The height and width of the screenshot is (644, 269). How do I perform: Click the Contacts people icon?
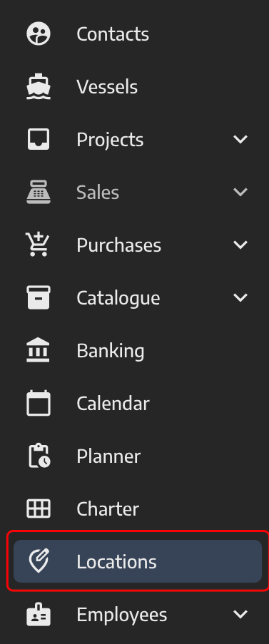point(39,34)
